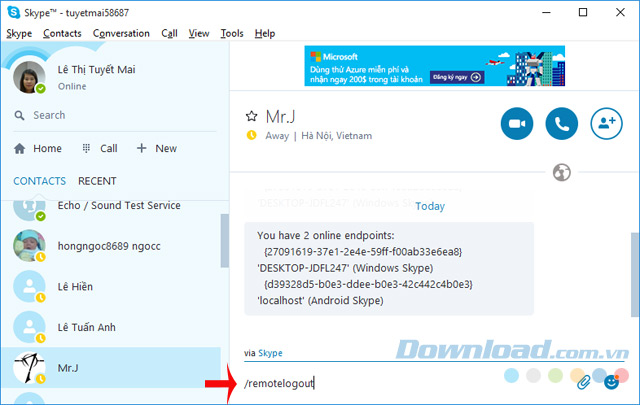Open the dial pad Call icon
This screenshot has height=405, width=640.
click(x=86, y=148)
